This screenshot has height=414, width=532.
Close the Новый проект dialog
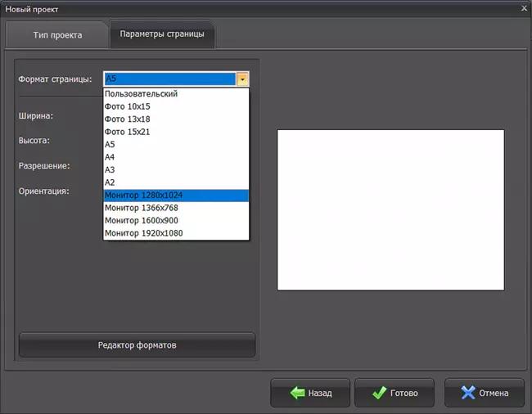[524, 8]
